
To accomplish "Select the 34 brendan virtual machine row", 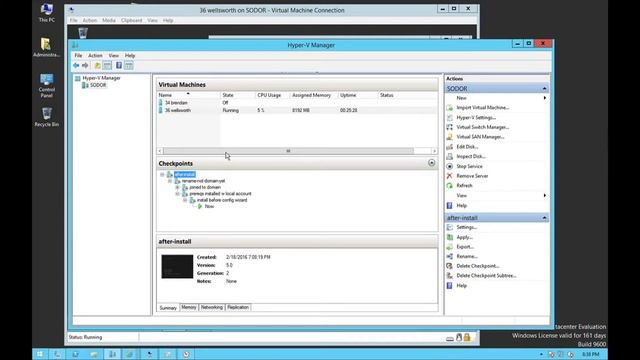I will 297,103.
